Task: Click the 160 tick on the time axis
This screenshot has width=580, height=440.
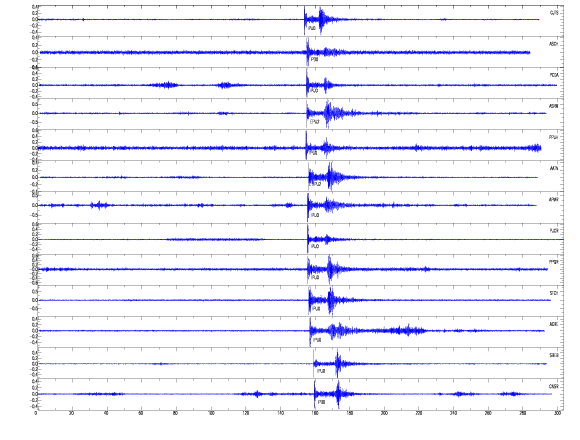Action: pyautogui.click(x=314, y=413)
